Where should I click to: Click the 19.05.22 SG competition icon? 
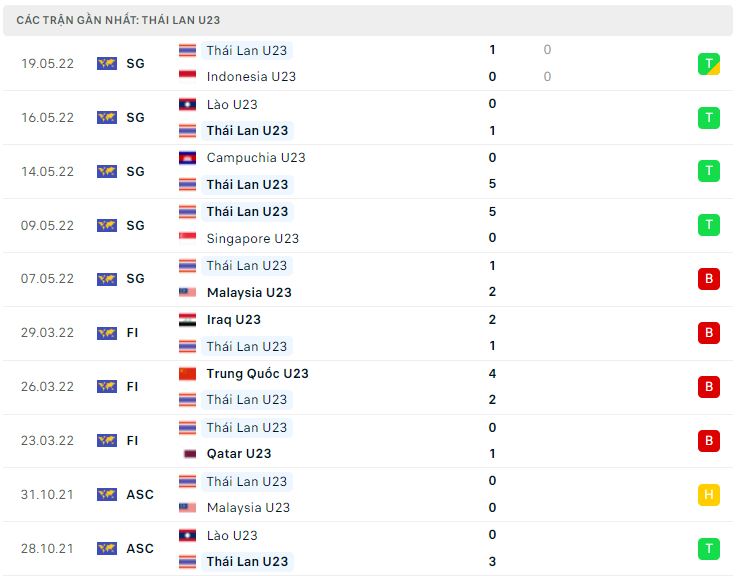coord(107,63)
